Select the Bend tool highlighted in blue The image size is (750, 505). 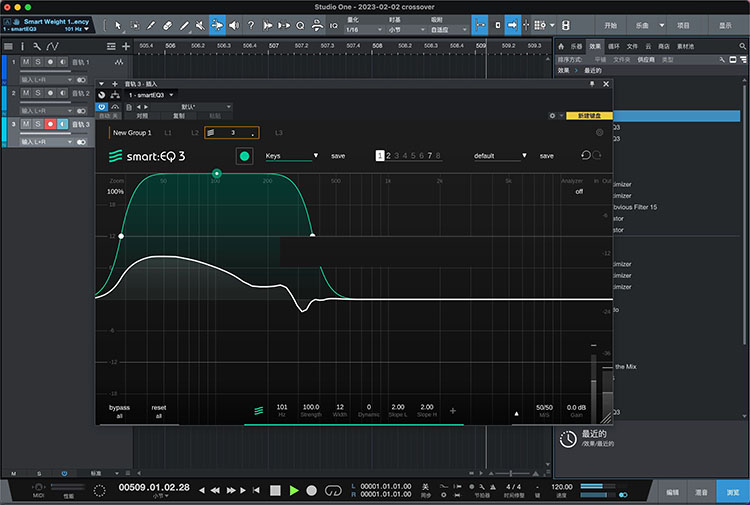(x=217, y=25)
